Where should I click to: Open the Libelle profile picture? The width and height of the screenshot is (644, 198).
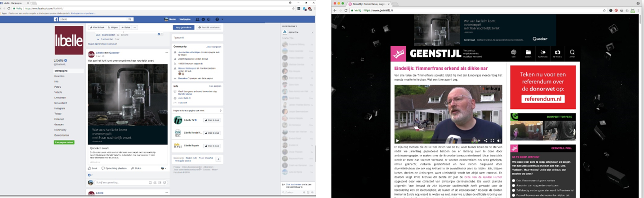pyautogui.click(x=69, y=40)
